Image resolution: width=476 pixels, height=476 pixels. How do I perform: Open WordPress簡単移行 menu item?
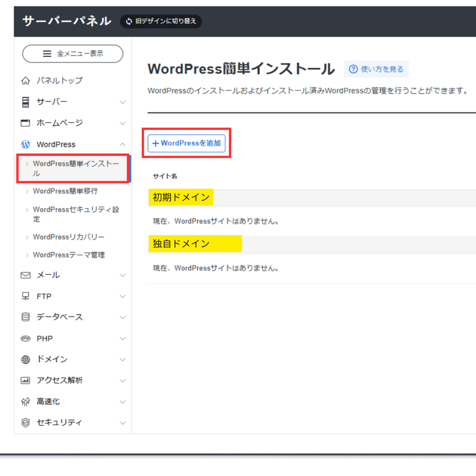[65, 191]
